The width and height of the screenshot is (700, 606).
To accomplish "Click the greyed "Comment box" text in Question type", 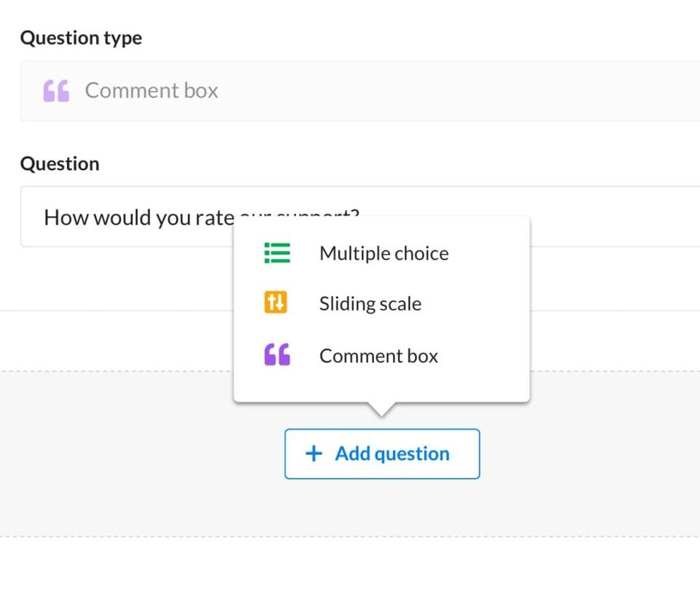I will 151,91.
